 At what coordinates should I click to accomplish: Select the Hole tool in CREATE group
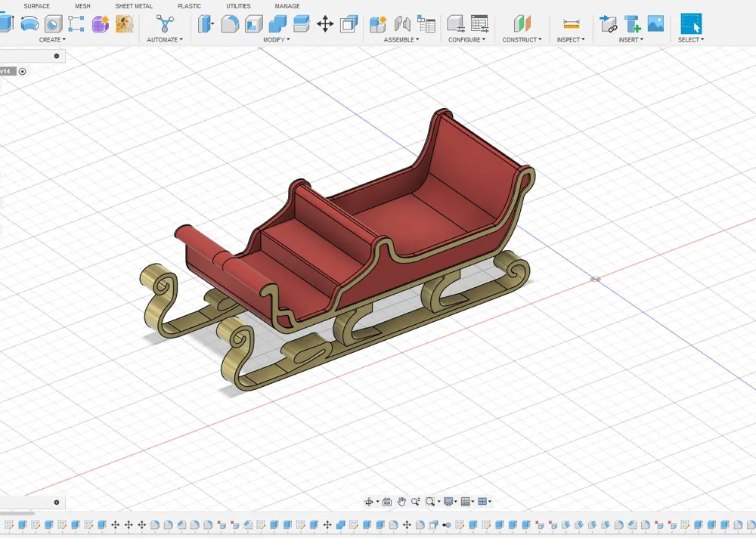54,23
